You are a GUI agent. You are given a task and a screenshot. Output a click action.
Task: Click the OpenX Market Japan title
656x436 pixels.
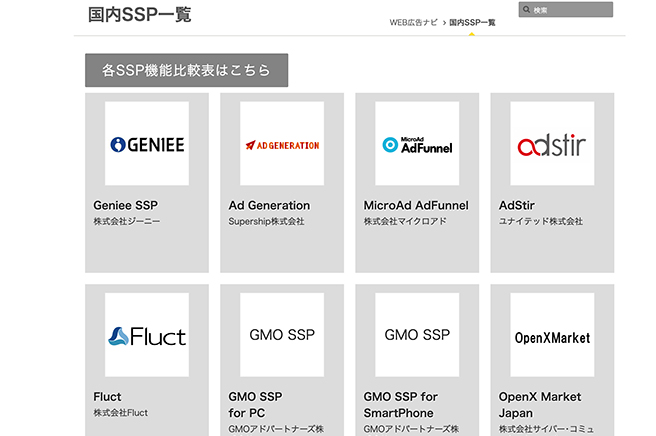tap(540, 405)
